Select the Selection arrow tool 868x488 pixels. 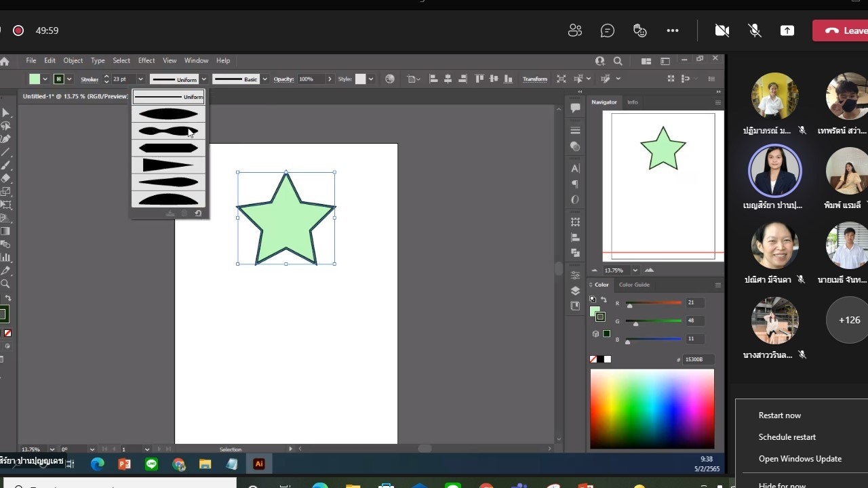pos(5,113)
